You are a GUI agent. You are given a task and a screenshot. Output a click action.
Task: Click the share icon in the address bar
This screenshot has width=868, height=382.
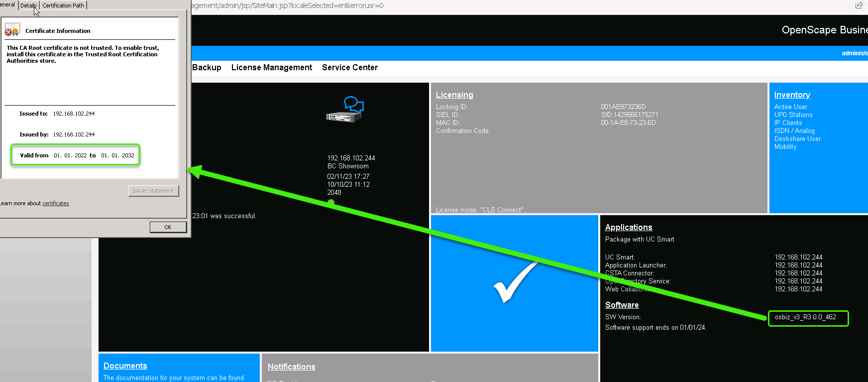(859, 5)
